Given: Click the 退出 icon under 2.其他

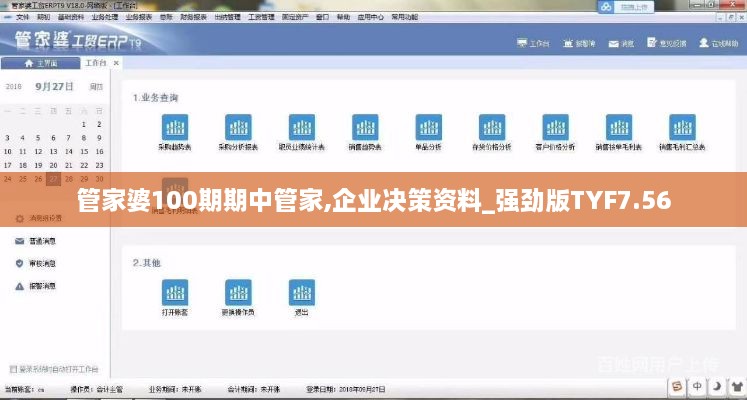Looking at the screenshot, I should [x=302, y=292].
